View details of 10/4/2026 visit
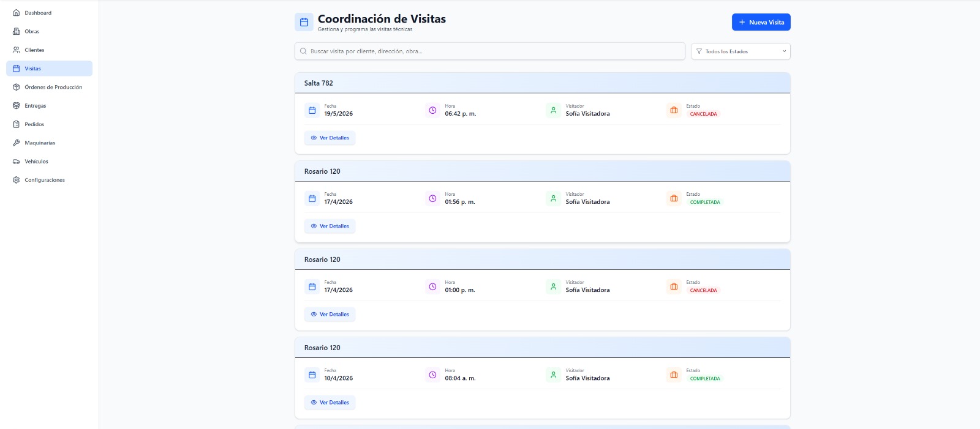 [x=330, y=402]
